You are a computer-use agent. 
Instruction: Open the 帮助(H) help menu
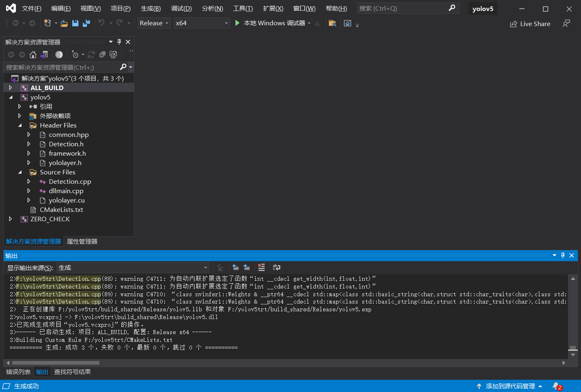(337, 9)
